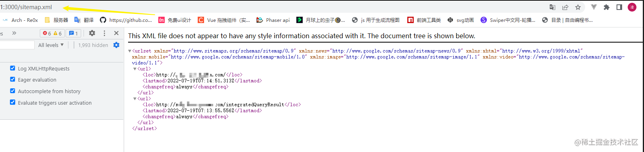Click the lastmod value 2022-07-19T07:13:55.556Z
The image size is (644, 152).
point(201,111)
